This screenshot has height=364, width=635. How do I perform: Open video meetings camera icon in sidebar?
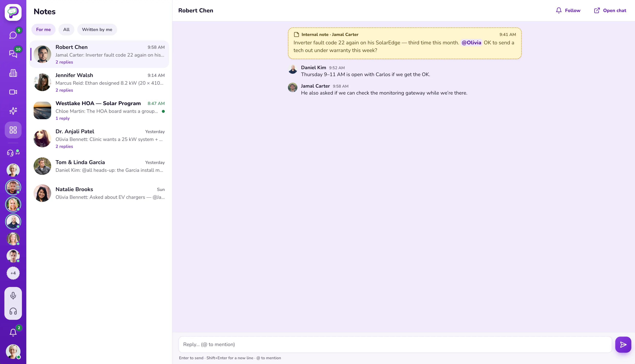(x=13, y=92)
